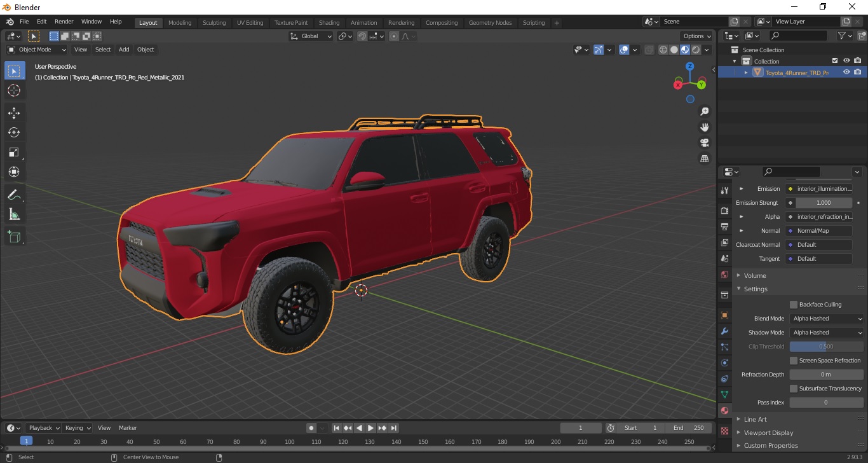The width and height of the screenshot is (868, 463).
Task: Toggle snapping magnet icon
Action: 362,36
